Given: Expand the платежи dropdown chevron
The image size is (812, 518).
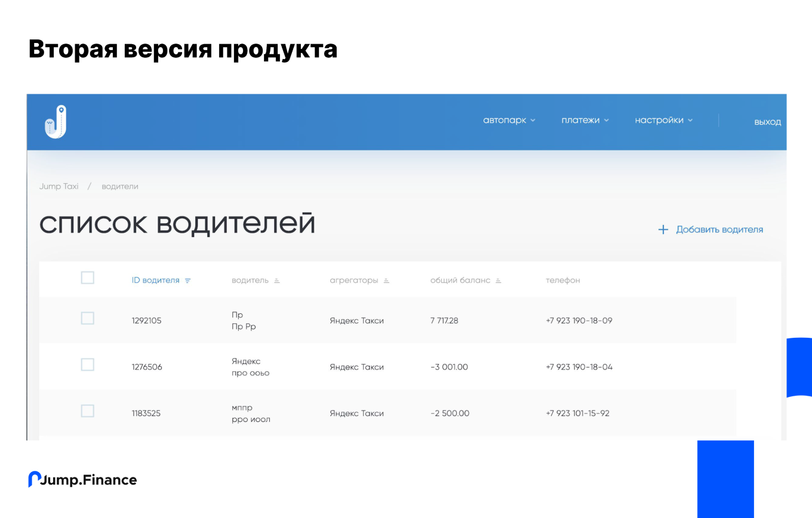Looking at the screenshot, I should click(607, 120).
